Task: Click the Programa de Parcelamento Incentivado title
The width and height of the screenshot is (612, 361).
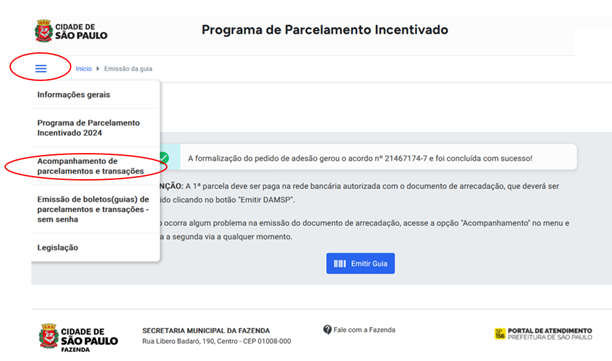Action: [325, 30]
